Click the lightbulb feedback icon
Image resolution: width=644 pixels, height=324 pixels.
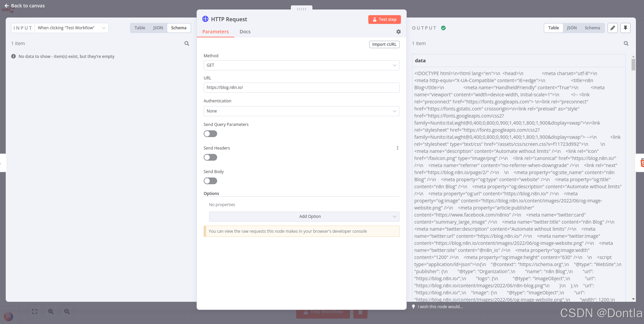pos(414,306)
